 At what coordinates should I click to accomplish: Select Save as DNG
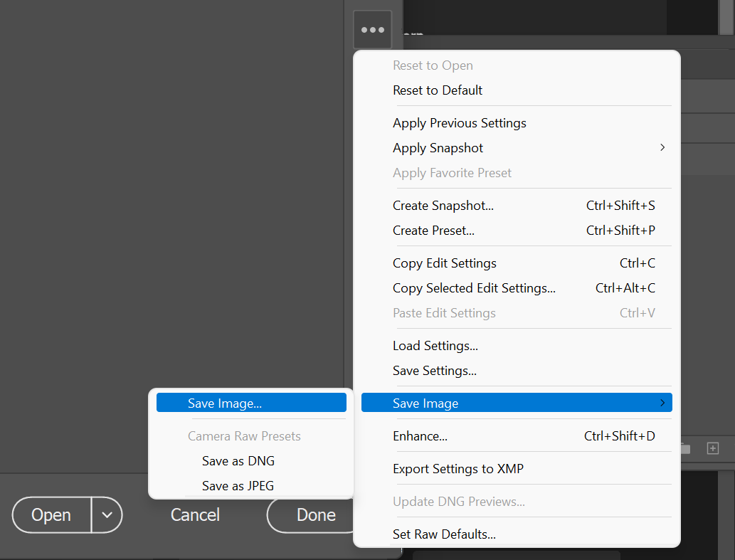[x=238, y=460]
